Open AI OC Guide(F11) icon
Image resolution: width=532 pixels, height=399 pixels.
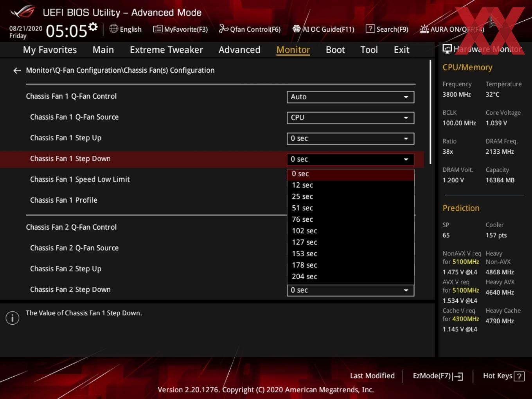click(297, 29)
